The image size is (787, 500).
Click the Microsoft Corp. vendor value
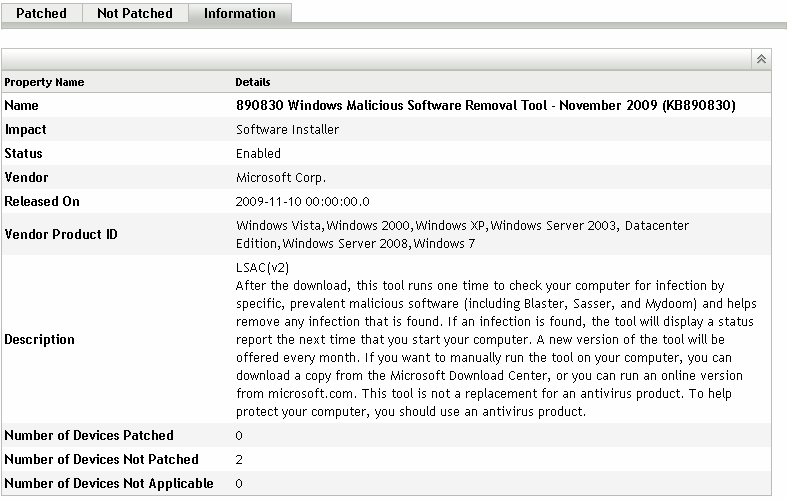[280, 178]
